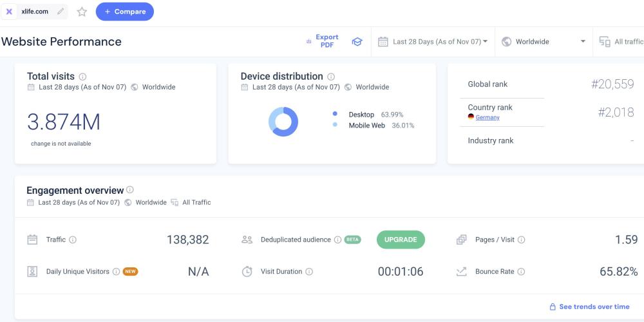Open the Germany country rank link
This screenshot has width=644, height=322.
[488, 117]
